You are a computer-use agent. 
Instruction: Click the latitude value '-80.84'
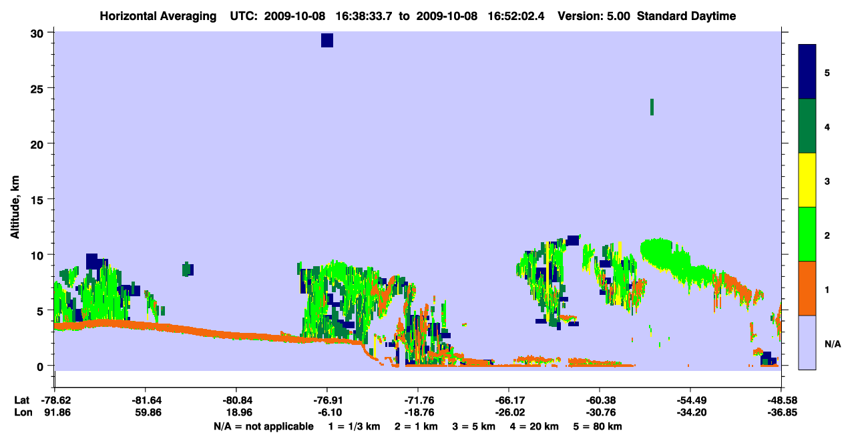(x=236, y=400)
